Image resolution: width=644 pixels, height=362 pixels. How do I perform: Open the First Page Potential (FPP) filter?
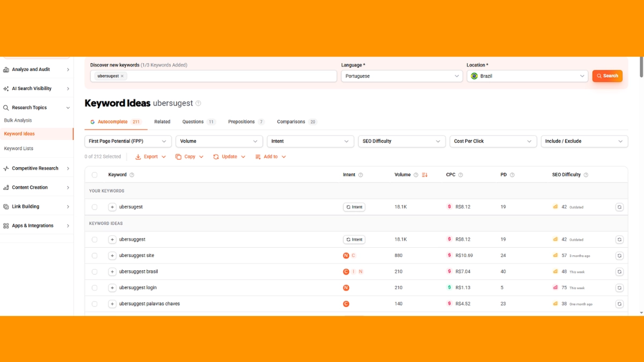tap(128, 141)
